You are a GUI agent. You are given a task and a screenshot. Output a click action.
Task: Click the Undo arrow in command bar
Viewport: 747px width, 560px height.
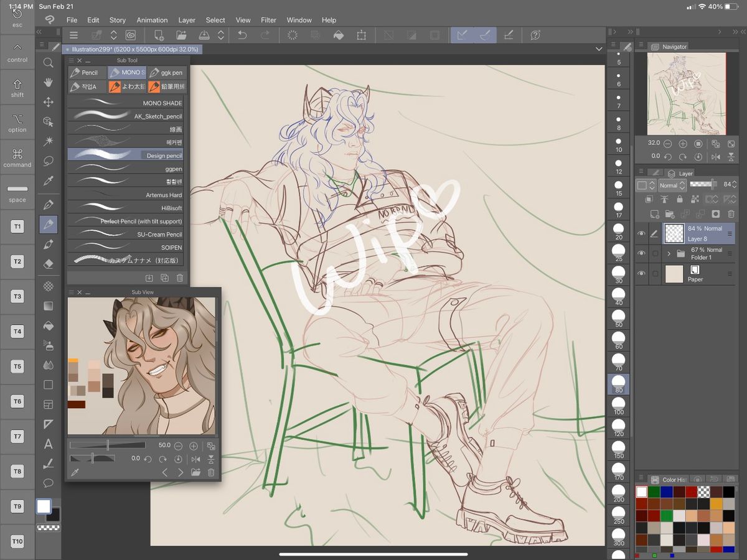point(242,35)
